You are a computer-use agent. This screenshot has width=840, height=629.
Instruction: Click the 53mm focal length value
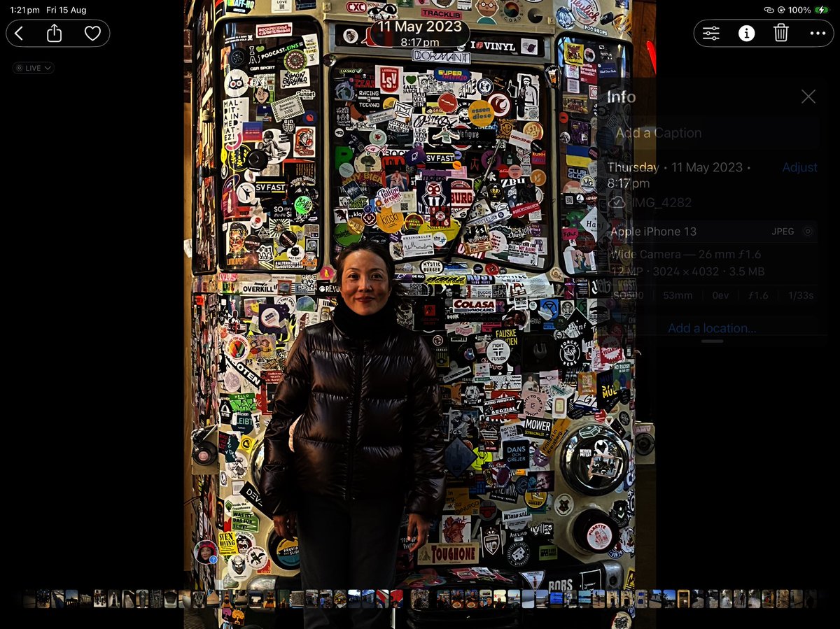[678, 295]
